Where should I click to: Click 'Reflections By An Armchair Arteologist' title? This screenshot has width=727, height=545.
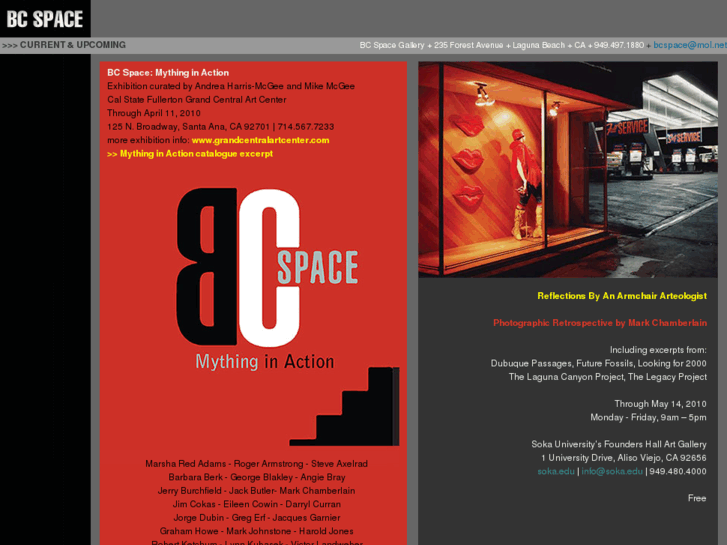(x=622, y=296)
